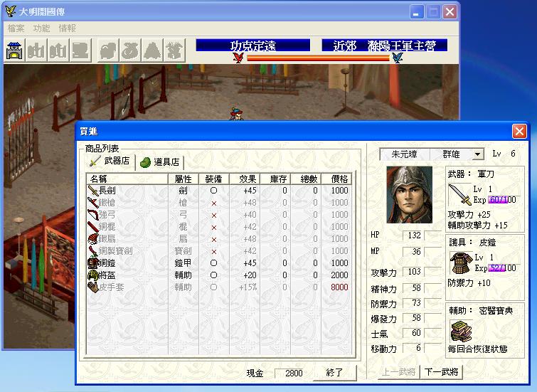The image size is (537, 392).
Task: Click the 銅鎧 armor item icon
Action: [92, 263]
